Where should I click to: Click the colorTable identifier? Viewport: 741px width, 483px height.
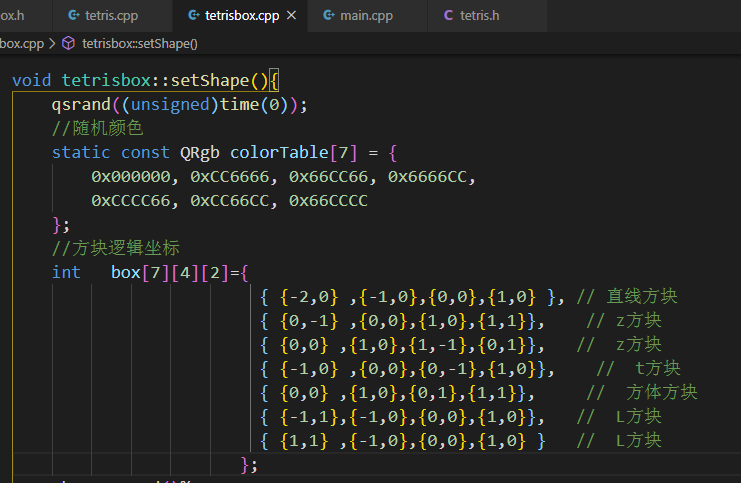pyautogui.click(x=279, y=152)
